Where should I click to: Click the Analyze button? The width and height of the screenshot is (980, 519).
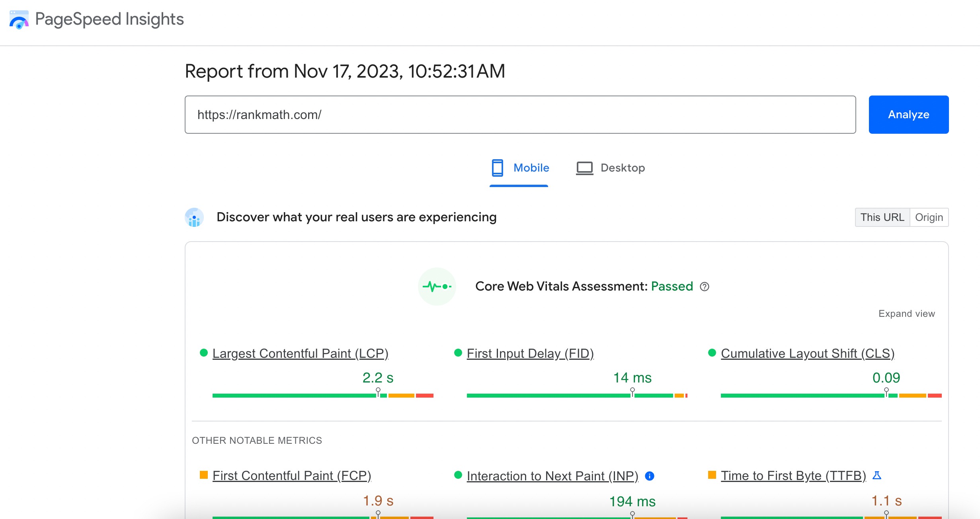(x=909, y=115)
